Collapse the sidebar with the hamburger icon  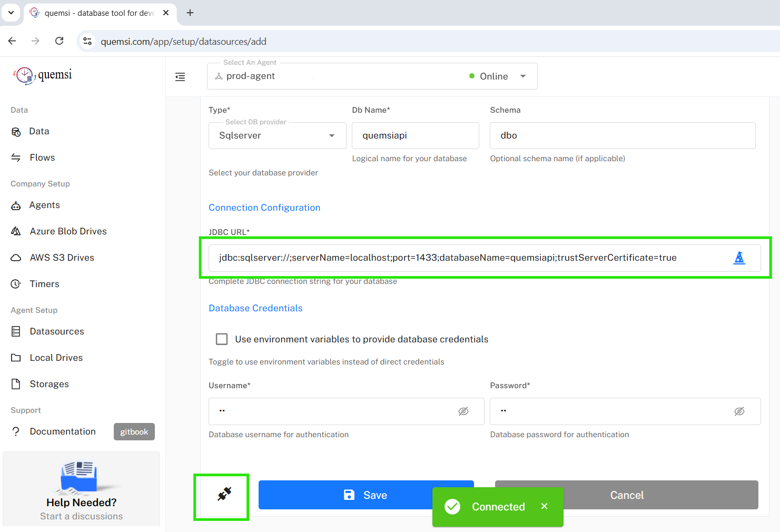pyautogui.click(x=180, y=76)
